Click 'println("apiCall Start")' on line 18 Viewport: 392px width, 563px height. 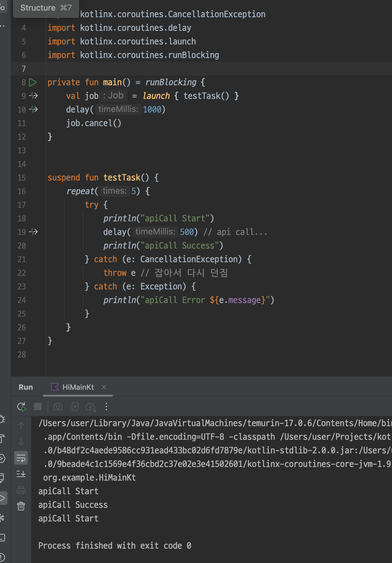pyautogui.click(x=159, y=218)
